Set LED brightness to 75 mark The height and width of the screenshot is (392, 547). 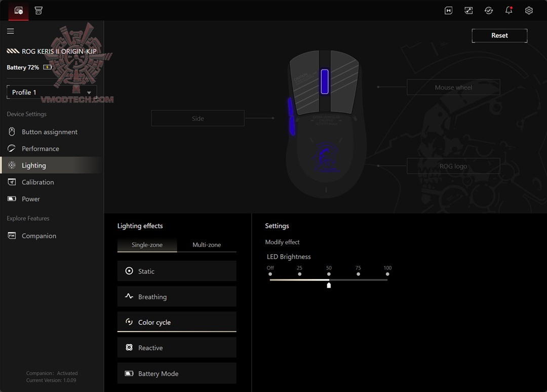(x=358, y=274)
